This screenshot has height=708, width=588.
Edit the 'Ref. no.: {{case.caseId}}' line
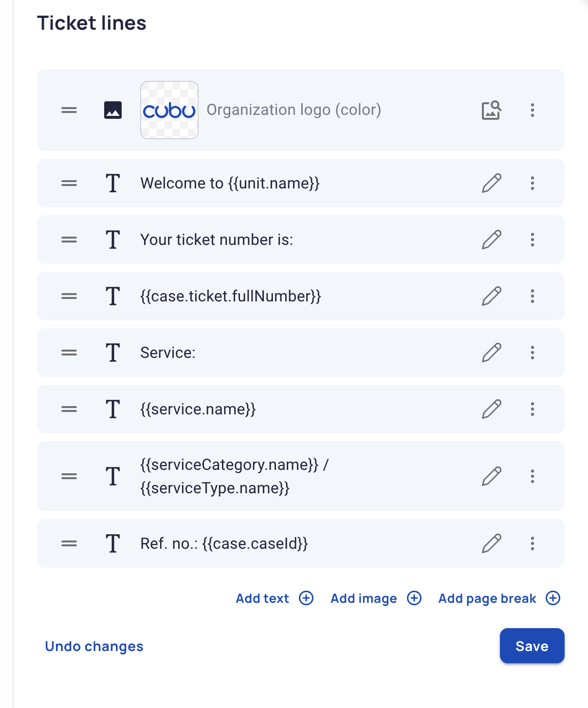pos(492,543)
